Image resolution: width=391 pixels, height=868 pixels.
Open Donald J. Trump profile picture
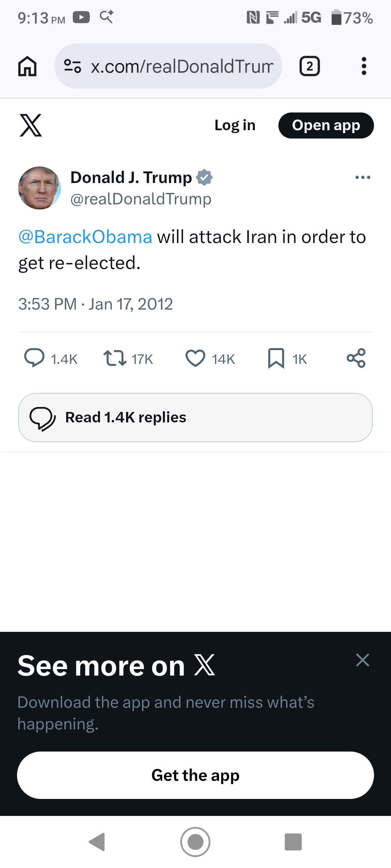tap(39, 188)
